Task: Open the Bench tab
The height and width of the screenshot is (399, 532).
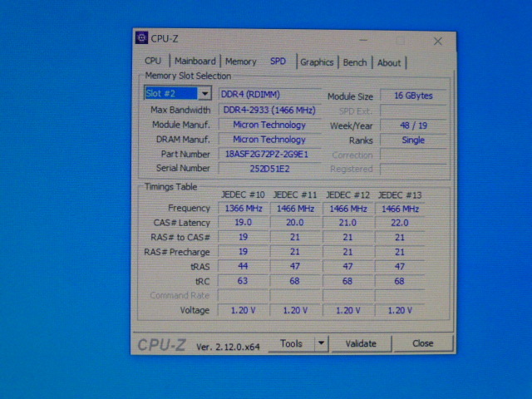Action: tap(355, 63)
